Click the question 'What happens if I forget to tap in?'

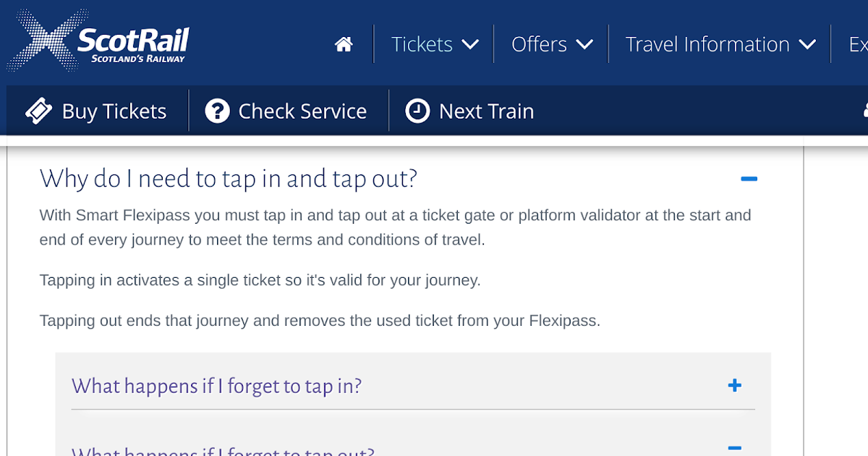click(x=216, y=386)
